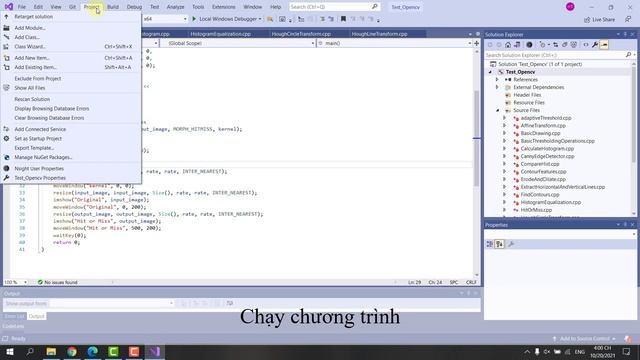Click the Search (Ctrl+Q) box
This screenshot has width=640, height=360.
[334, 7]
